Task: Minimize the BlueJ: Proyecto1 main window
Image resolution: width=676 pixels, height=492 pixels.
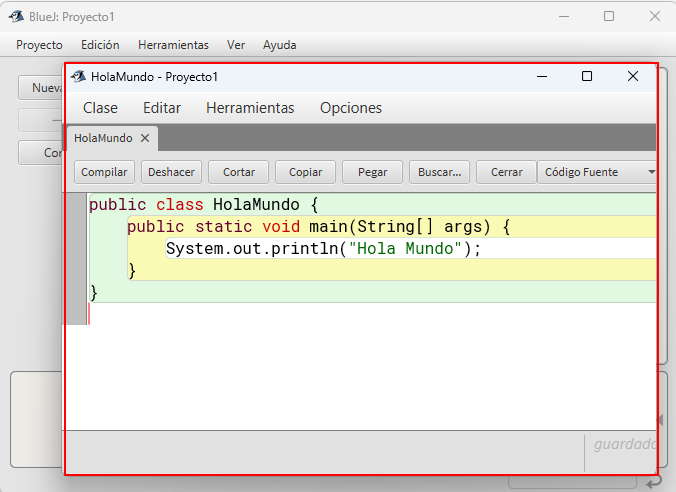Action: (564, 17)
